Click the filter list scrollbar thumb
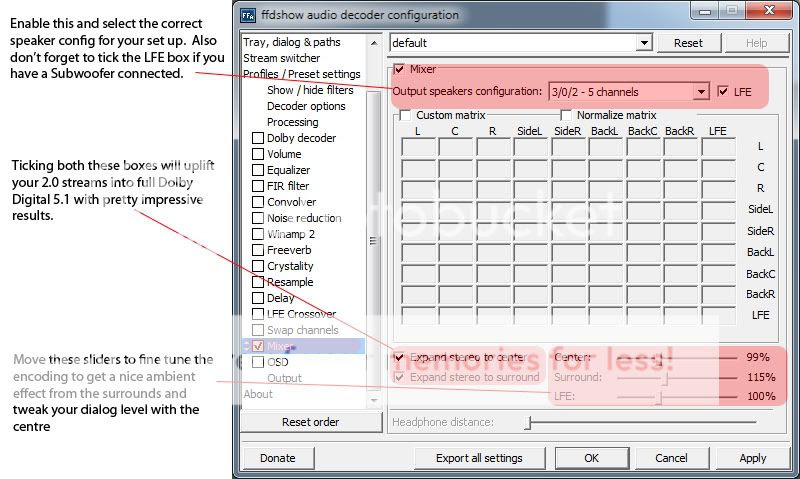 374,241
